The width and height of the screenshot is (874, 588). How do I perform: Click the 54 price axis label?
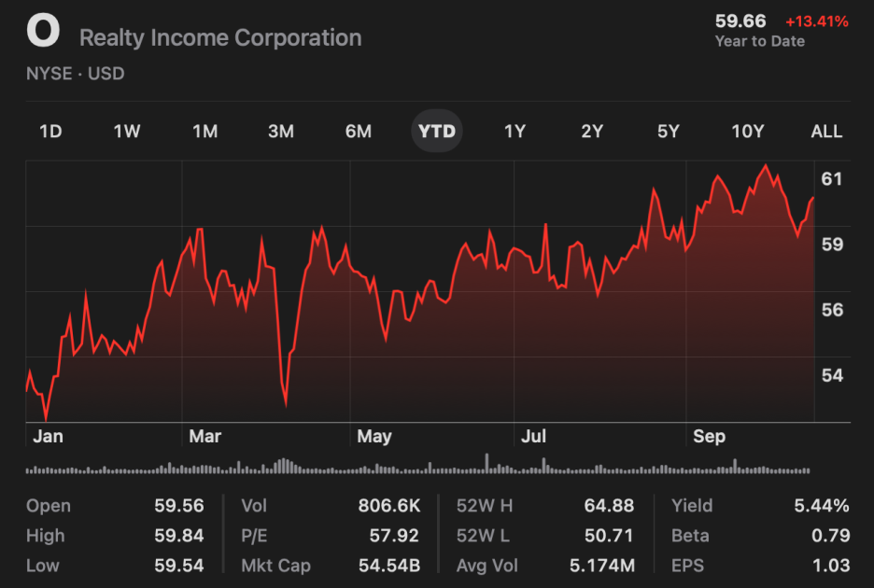(x=832, y=375)
